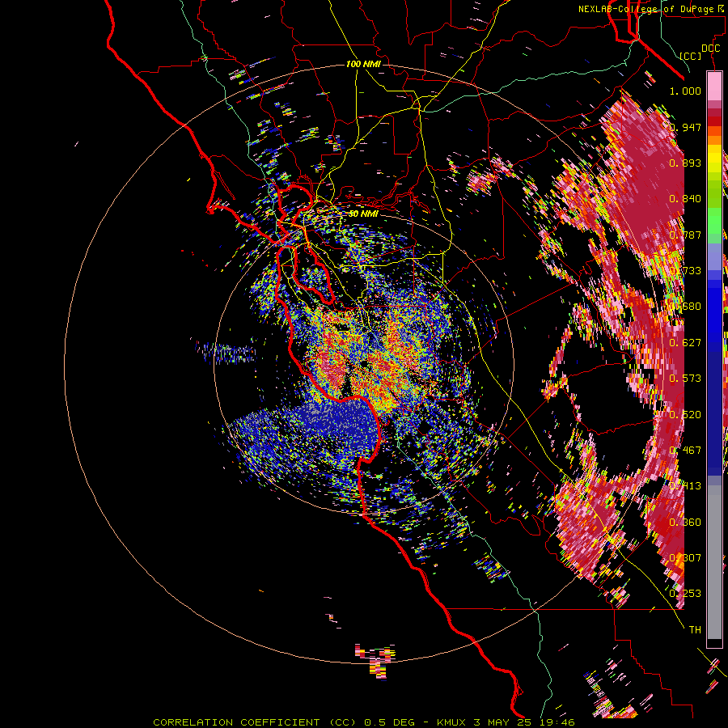The height and width of the screenshot is (728, 728).
Task: Click the 0.627 colorbar value
Action: tap(685, 343)
